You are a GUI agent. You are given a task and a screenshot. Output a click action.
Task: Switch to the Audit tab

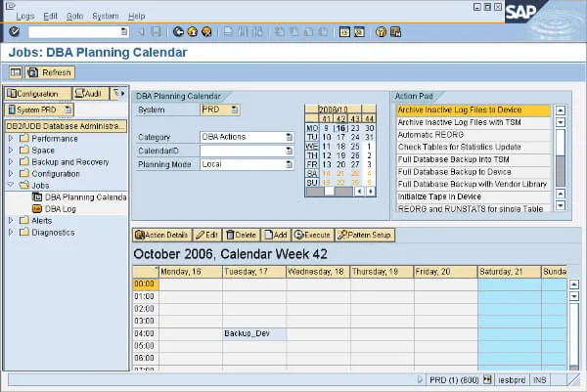pyautogui.click(x=91, y=94)
